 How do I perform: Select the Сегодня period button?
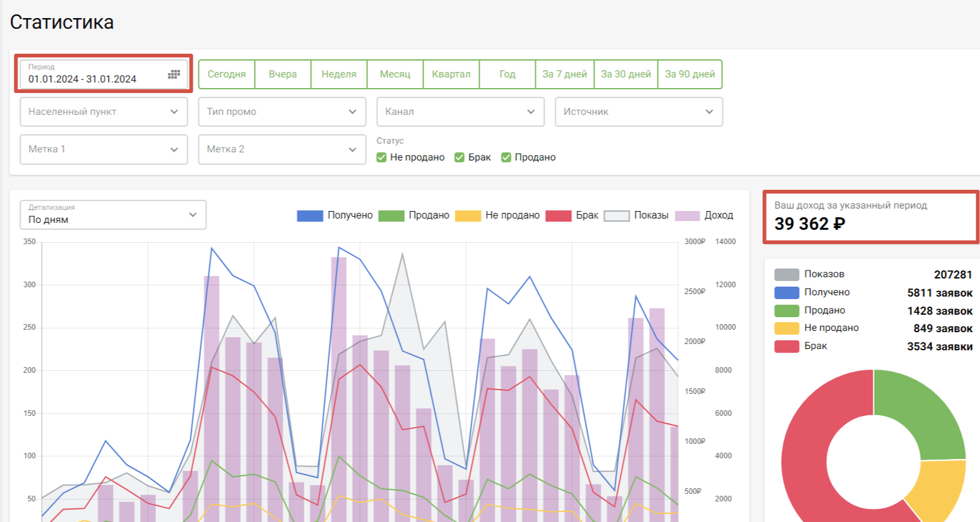227,74
